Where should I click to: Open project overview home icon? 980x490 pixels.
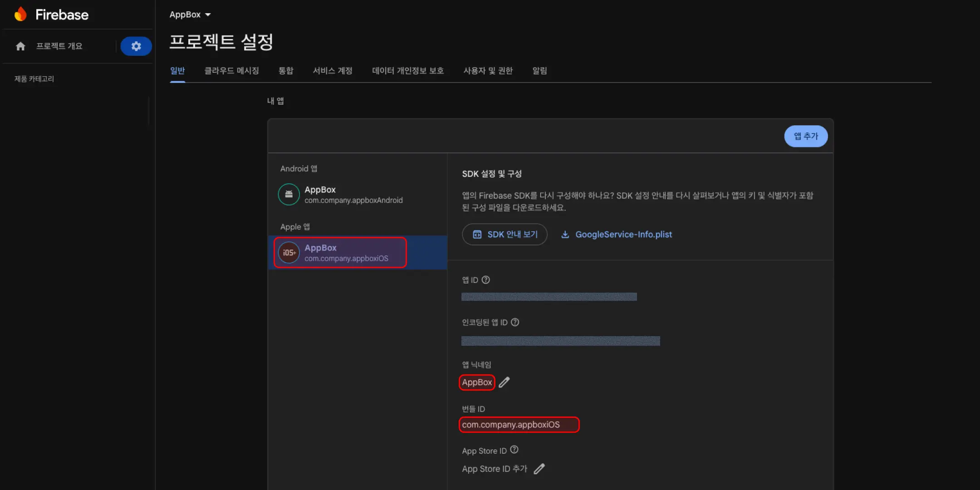pyautogui.click(x=20, y=46)
